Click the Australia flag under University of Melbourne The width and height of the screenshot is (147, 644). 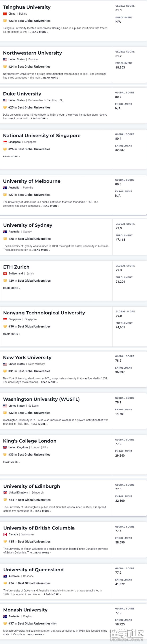point(5,187)
